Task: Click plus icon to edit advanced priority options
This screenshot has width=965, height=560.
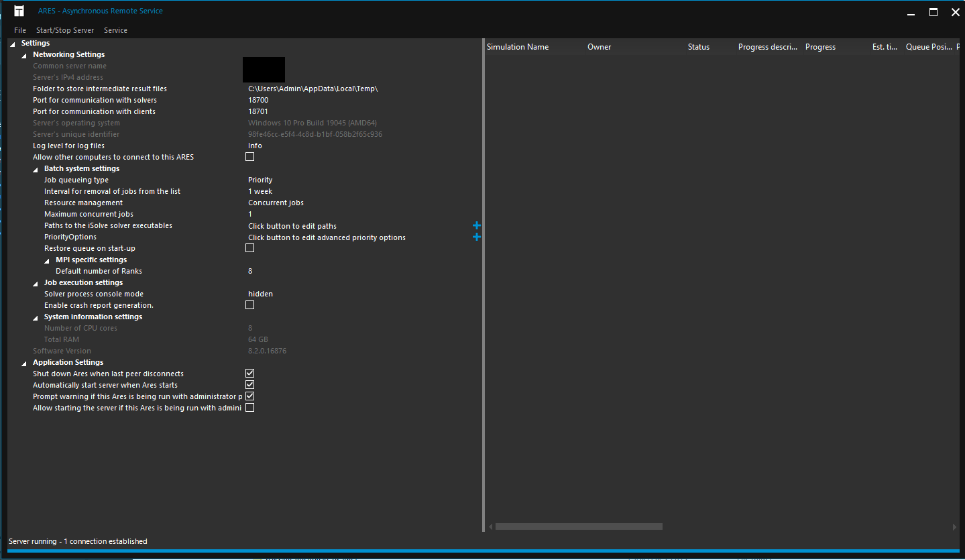Action: [x=477, y=237]
